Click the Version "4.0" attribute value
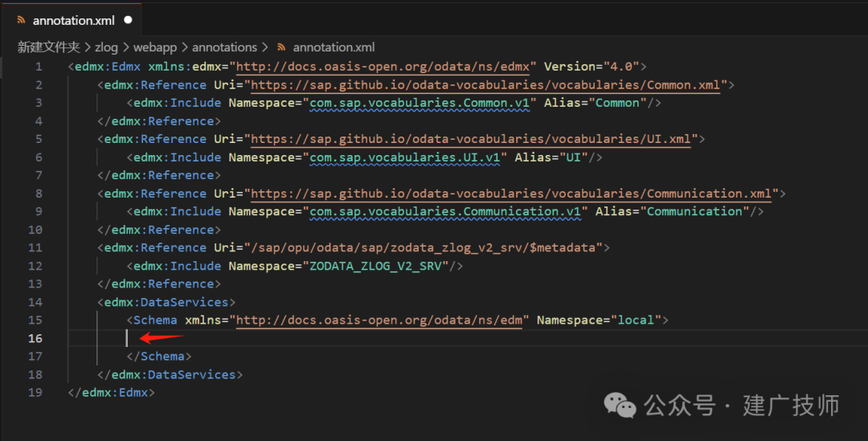 pos(621,67)
